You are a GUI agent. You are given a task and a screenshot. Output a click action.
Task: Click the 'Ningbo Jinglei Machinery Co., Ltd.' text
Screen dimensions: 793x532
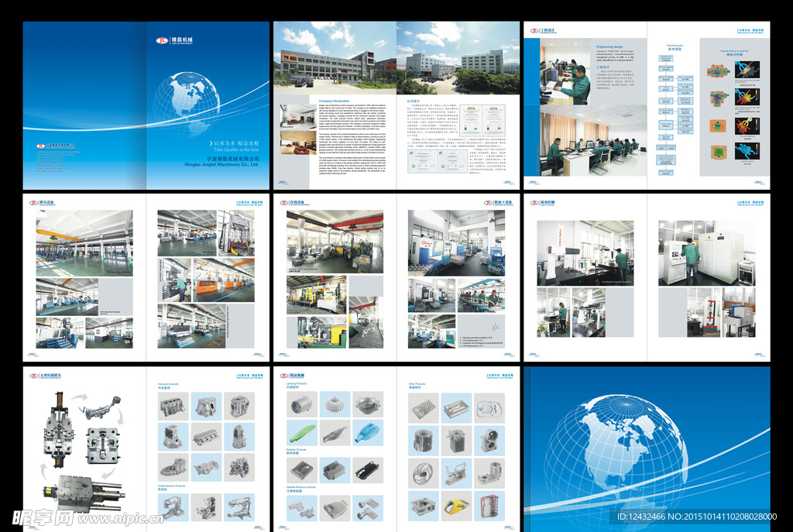point(222,164)
